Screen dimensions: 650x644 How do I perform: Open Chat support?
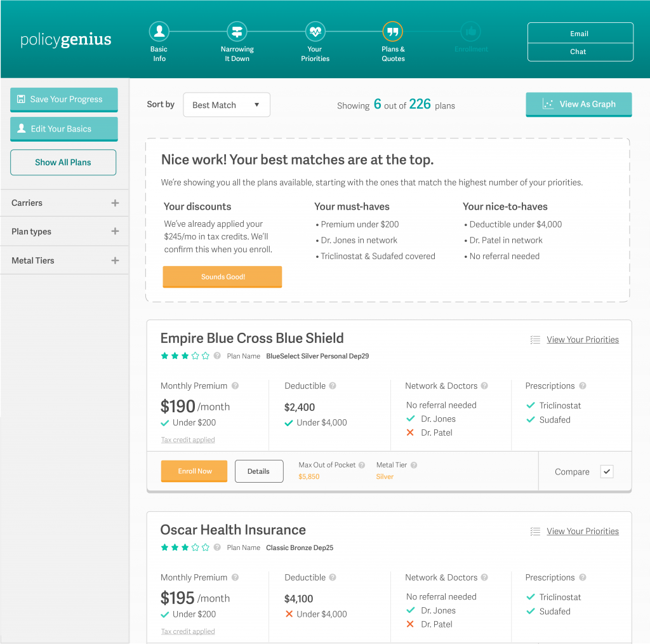[580, 52]
